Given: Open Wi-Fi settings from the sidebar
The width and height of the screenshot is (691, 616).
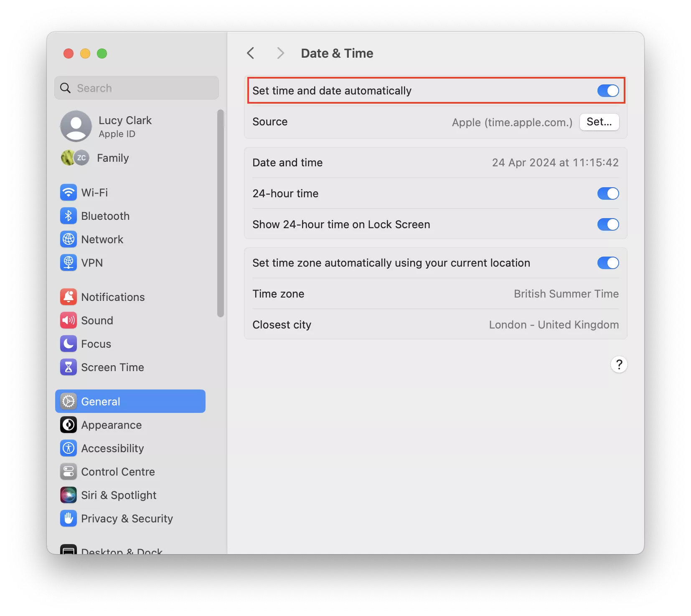Looking at the screenshot, I should 94,192.
